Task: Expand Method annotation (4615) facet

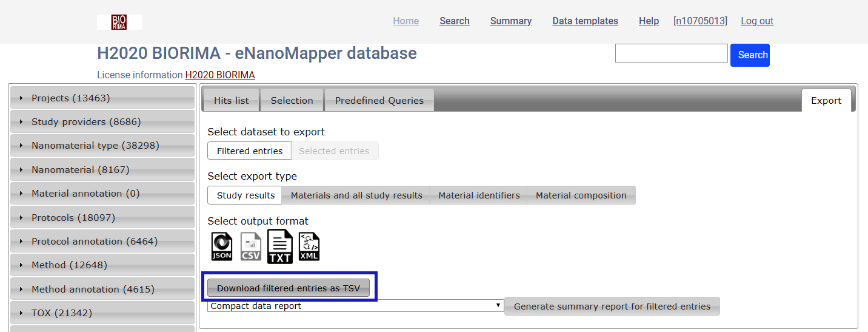Action: [102, 289]
